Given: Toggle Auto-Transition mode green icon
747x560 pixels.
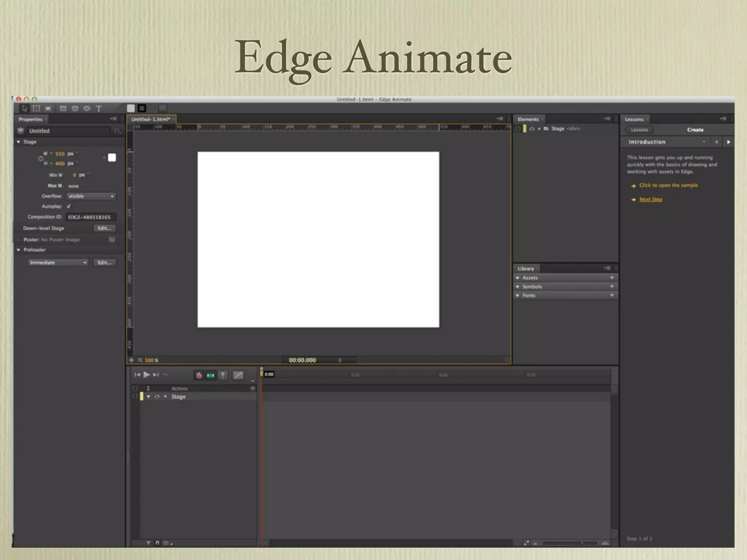Looking at the screenshot, I should (x=211, y=375).
